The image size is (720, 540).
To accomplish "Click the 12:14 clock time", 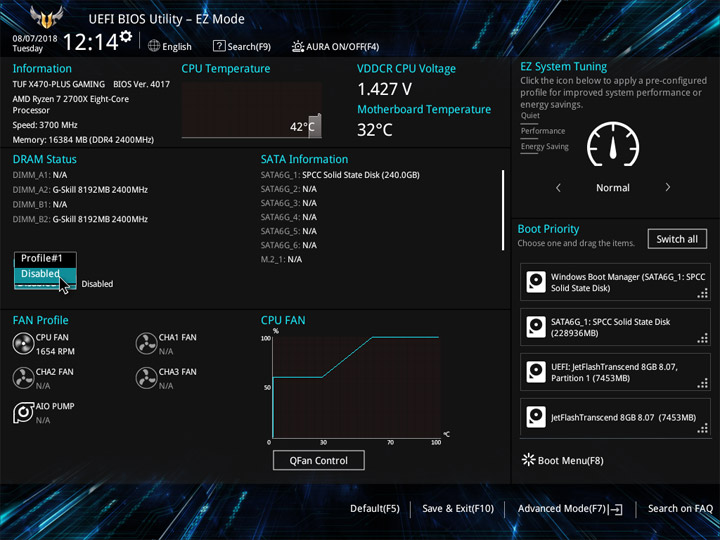I will coord(91,42).
